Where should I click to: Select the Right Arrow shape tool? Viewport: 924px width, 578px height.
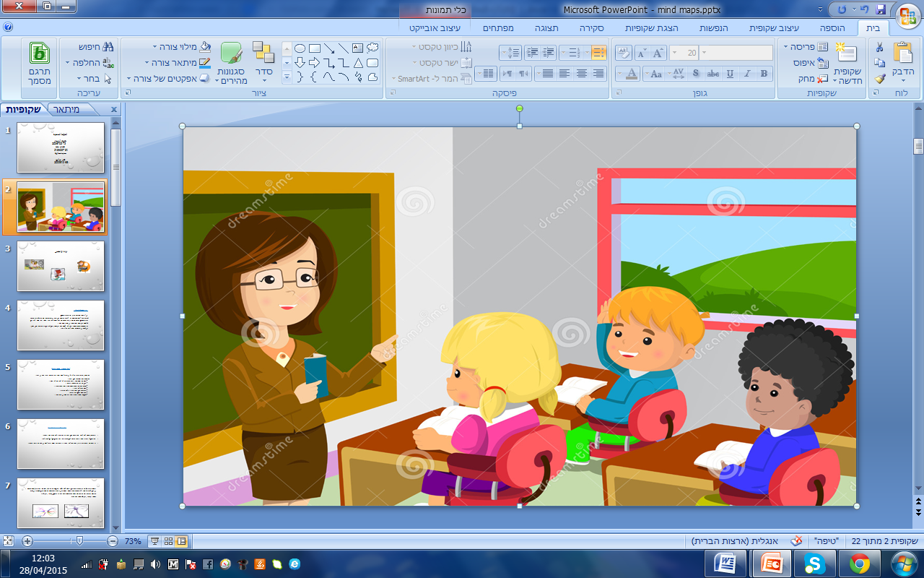pos(315,63)
